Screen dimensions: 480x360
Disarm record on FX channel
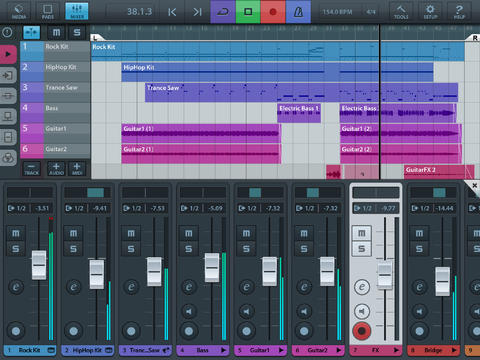coord(362,331)
